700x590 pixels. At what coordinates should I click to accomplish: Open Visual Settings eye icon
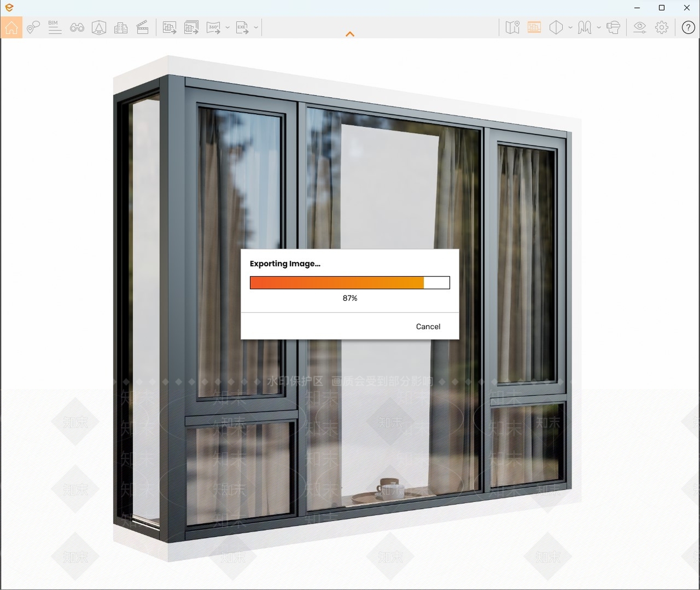pos(640,28)
